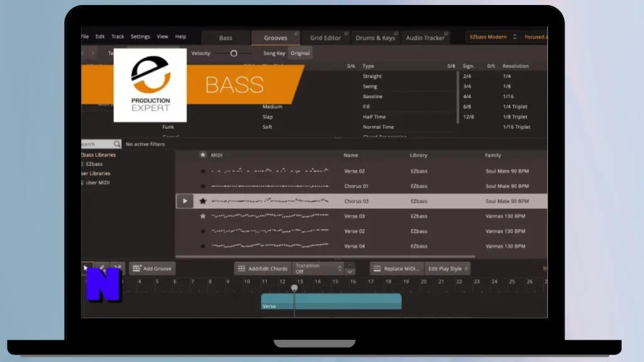The width and height of the screenshot is (644, 362).
Task: Click the search magnifier icon
Action: click(117, 144)
